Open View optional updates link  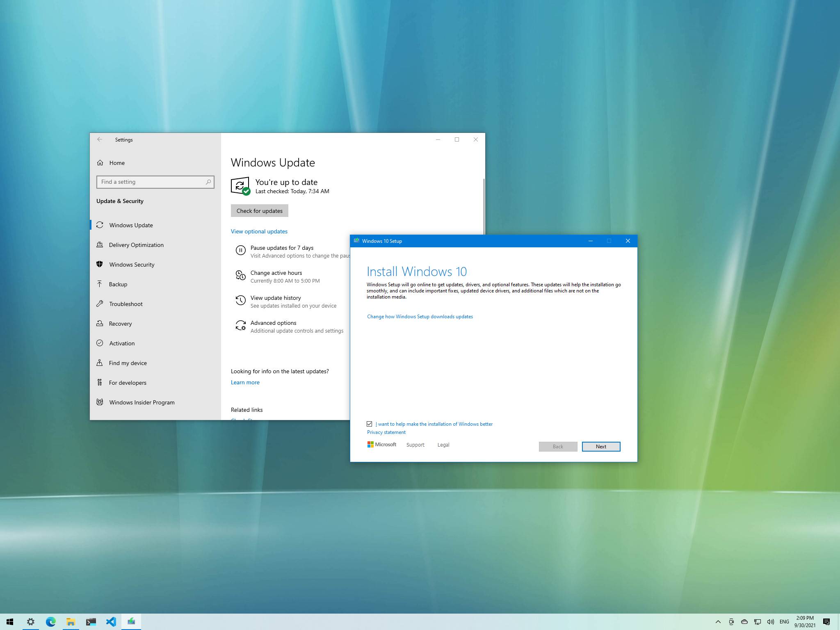[259, 231]
